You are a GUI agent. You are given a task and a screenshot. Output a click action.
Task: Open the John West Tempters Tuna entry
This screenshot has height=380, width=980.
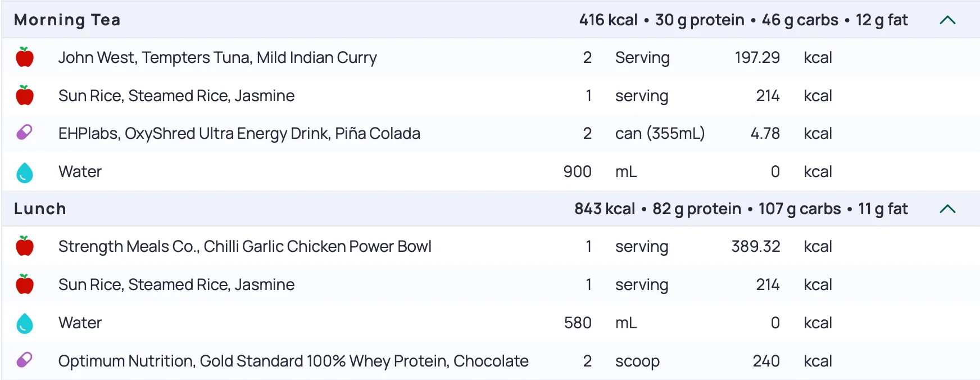click(x=217, y=57)
